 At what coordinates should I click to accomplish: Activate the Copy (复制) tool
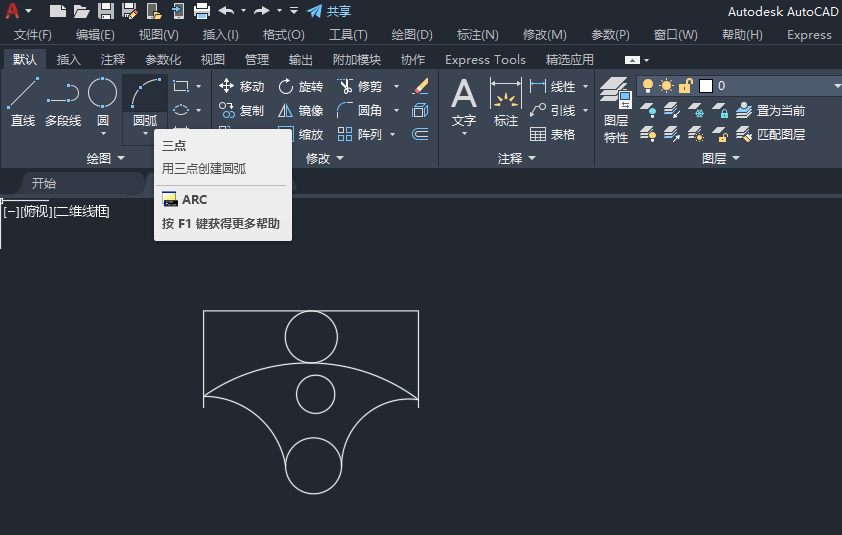242,110
